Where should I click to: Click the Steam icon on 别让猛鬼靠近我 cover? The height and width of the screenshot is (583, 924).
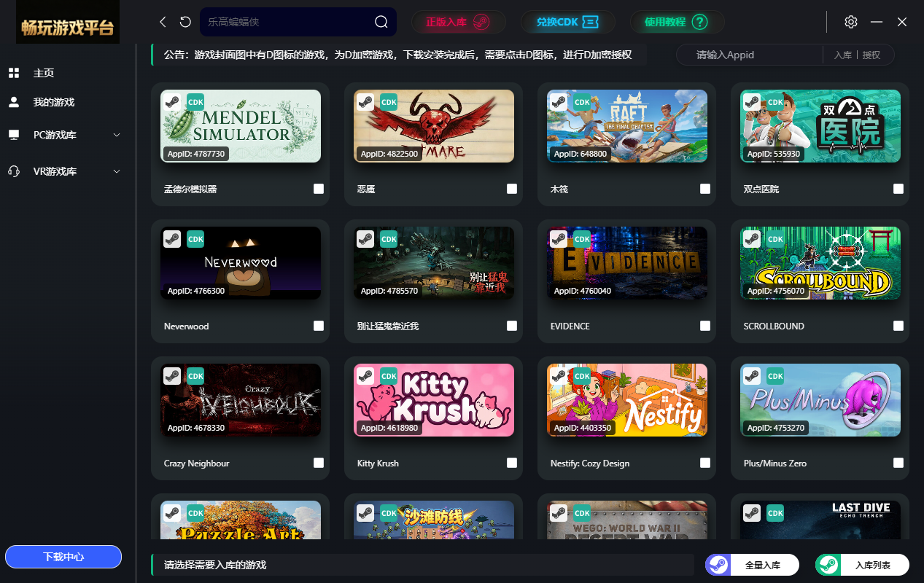(365, 239)
